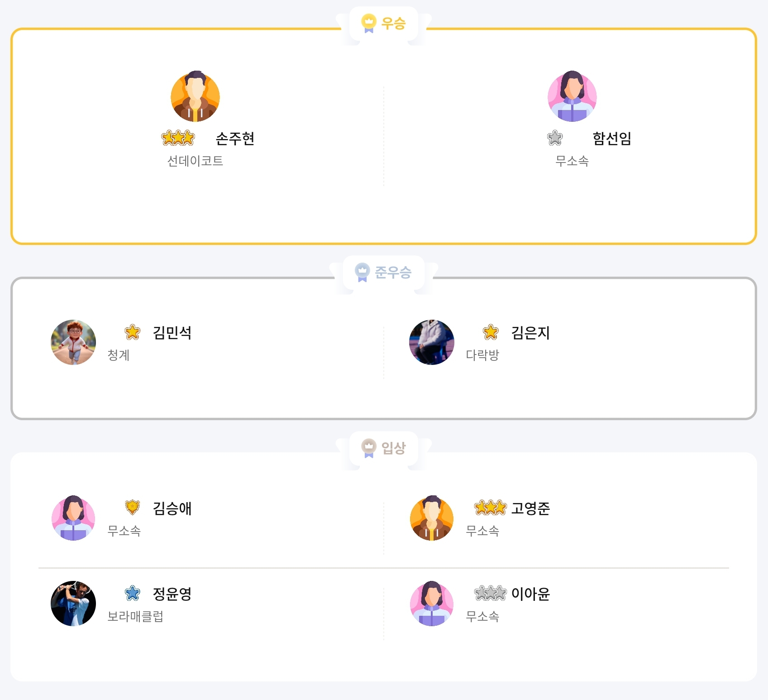Click 손주현's triple gold star badge
The height and width of the screenshot is (700, 768).
tap(178, 138)
